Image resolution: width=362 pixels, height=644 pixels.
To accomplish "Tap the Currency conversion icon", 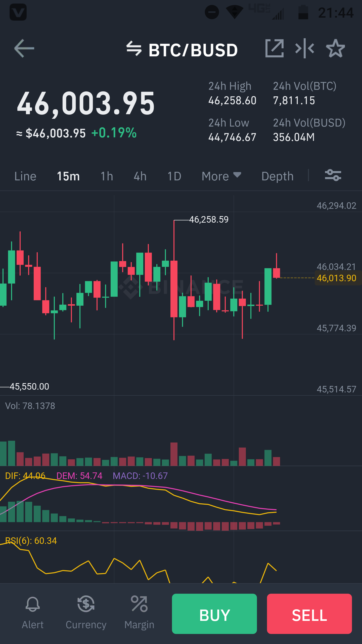I will 86,604.
